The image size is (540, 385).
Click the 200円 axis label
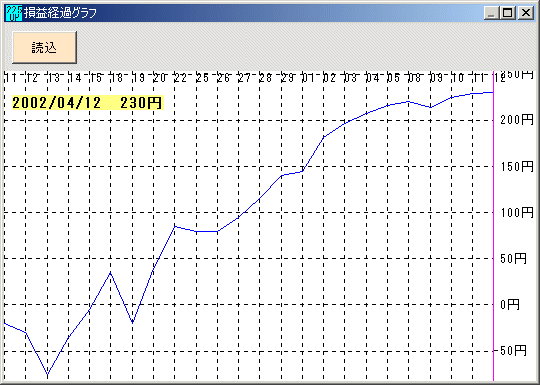click(x=517, y=120)
